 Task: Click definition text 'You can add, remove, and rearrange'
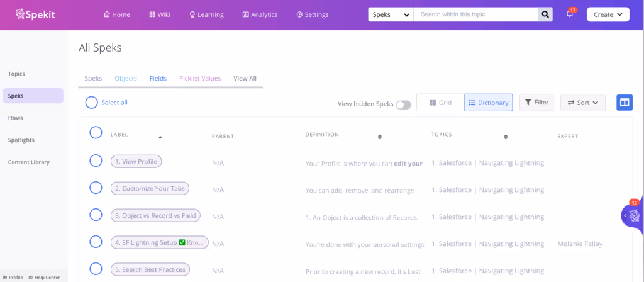(x=359, y=190)
